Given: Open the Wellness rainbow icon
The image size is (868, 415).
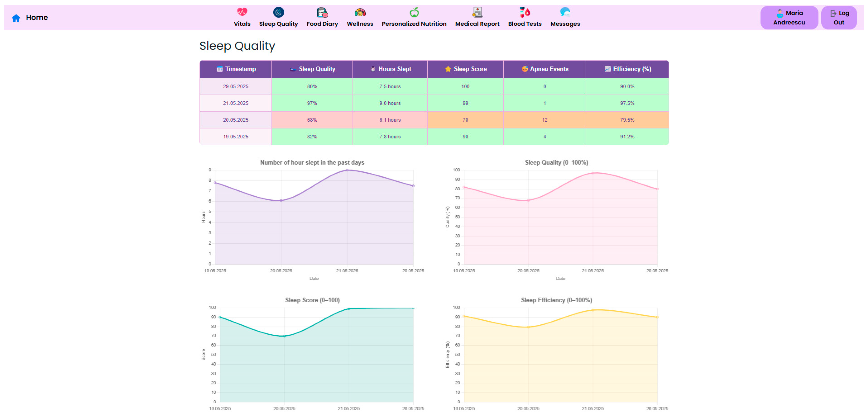Looking at the screenshot, I should click(360, 13).
